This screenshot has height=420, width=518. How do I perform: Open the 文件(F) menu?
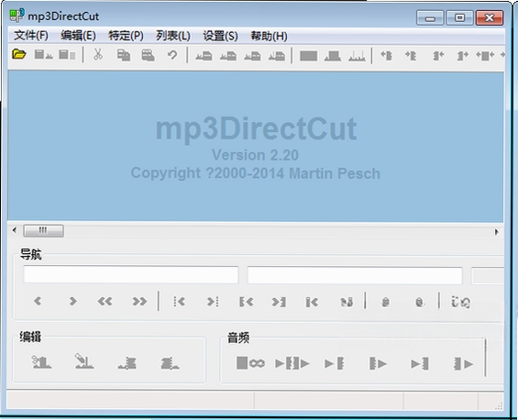point(31,36)
